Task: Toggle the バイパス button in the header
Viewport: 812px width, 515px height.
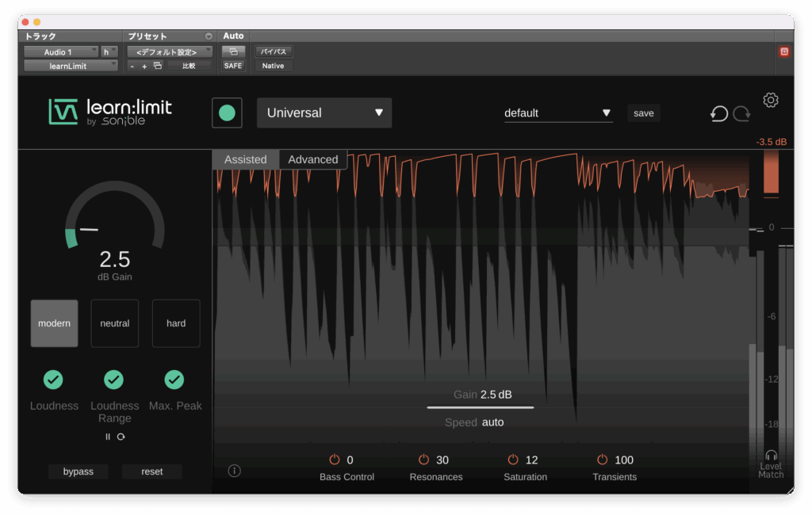Action: pos(274,51)
